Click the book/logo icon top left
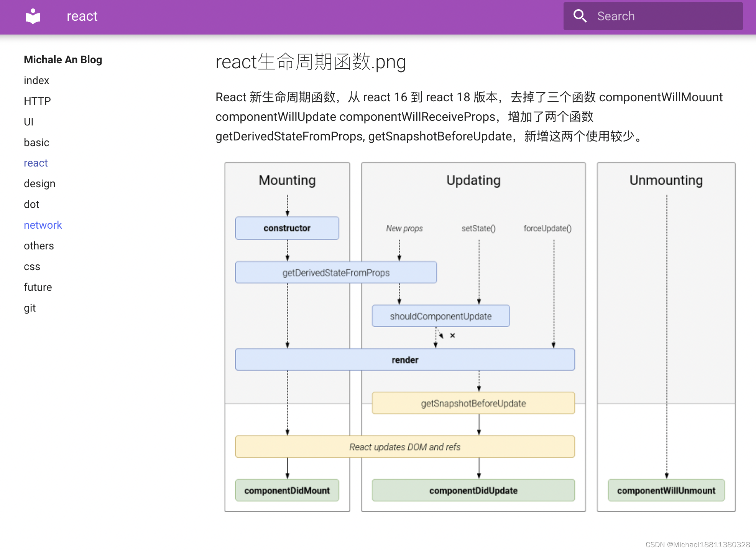Screen dimensions: 756x551 pos(33,16)
